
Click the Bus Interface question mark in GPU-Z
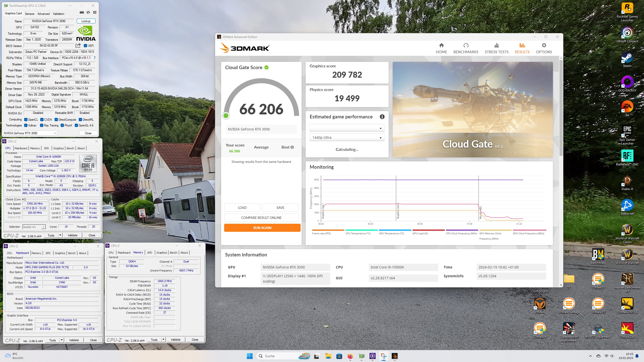95,58
